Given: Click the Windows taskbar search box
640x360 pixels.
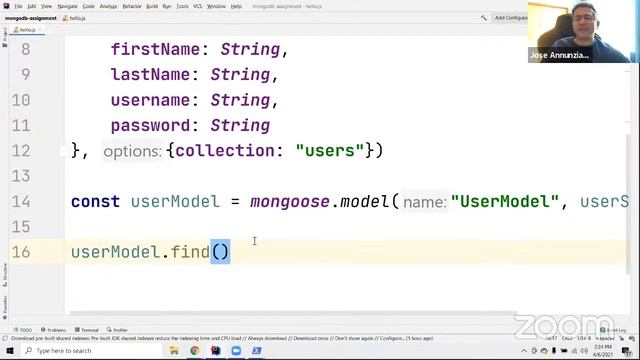Looking at the screenshot, I should [92, 351].
